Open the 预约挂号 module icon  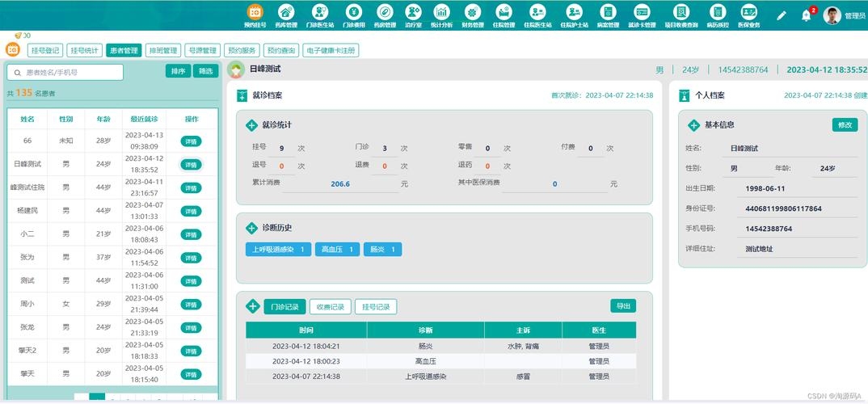tap(255, 12)
